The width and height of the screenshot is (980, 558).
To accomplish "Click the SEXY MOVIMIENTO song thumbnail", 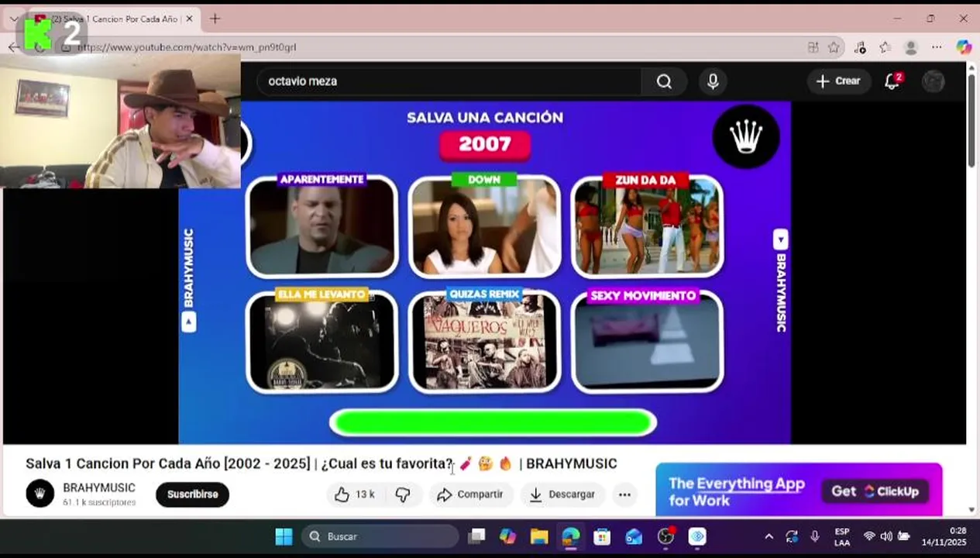I will (x=647, y=341).
